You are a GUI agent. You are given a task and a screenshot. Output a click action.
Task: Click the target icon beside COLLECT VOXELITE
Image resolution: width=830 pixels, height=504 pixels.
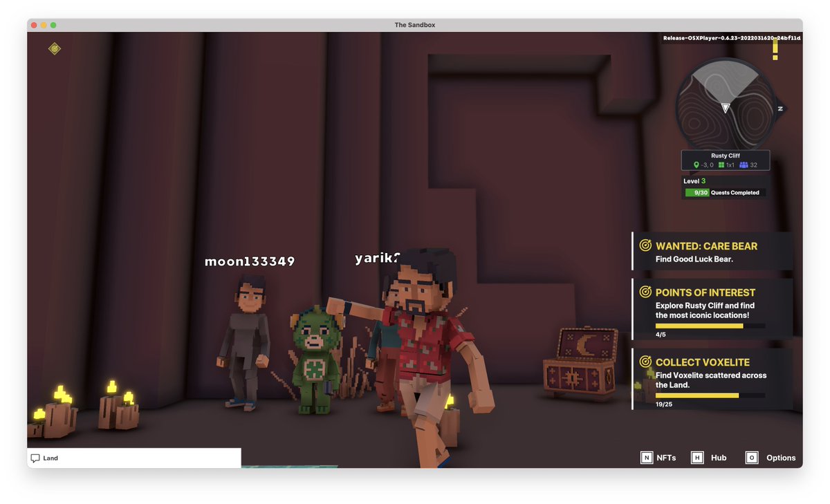click(645, 362)
